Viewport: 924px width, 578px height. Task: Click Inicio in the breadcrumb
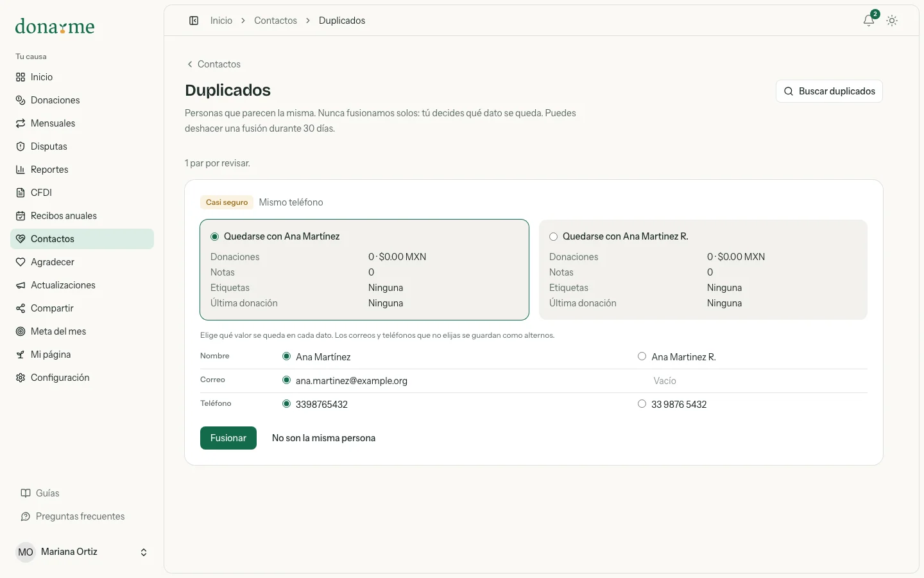pyautogui.click(x=221, y=21)
